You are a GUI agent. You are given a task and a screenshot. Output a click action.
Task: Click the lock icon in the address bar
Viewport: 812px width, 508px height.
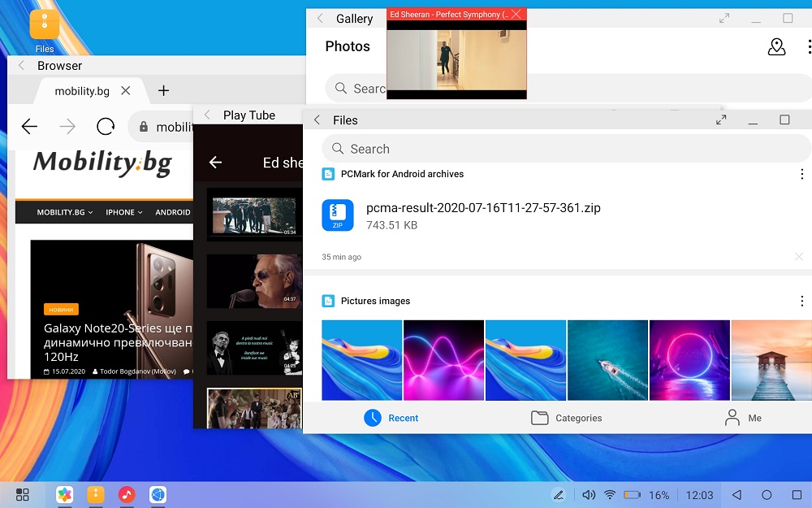coord(144,127)
